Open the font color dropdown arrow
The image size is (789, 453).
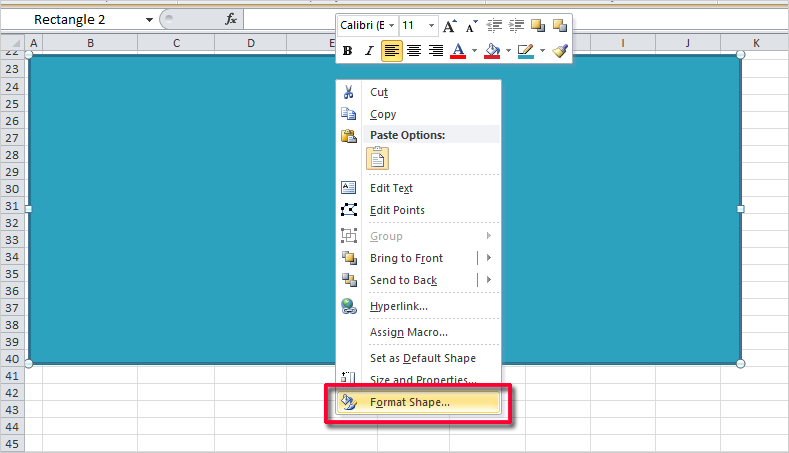coord(474,51)
